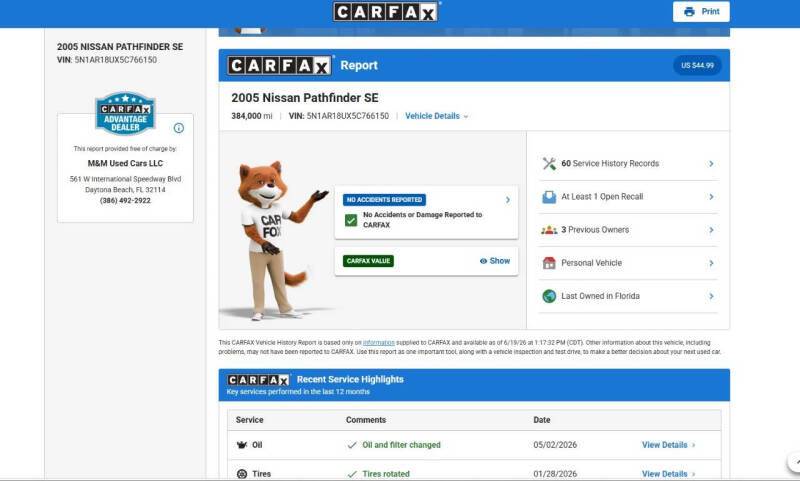This screenshot has height=481, width=800.
Task: Expand the Open Recall chevron
Action: [711, 197]
